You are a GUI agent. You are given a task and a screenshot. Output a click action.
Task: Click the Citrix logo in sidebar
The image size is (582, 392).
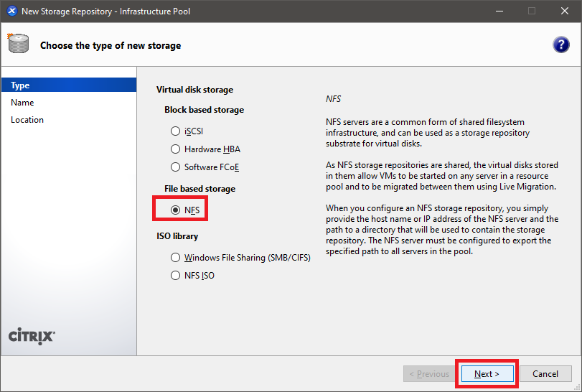click(31, 337)
